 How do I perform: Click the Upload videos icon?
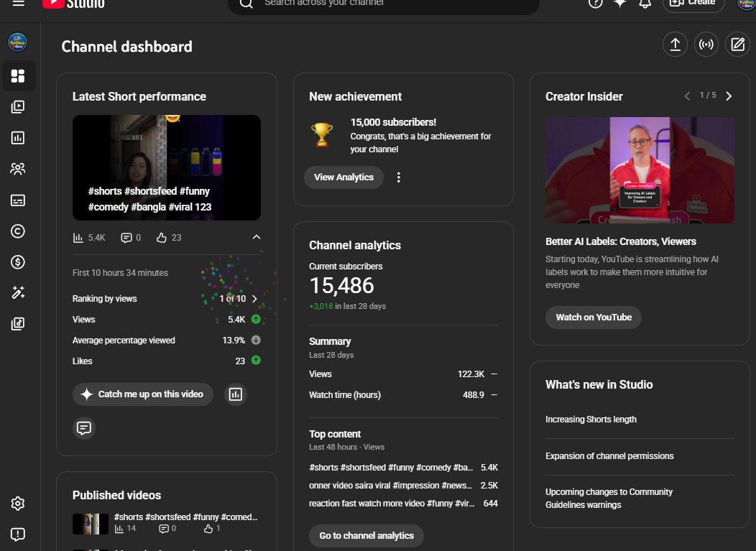(675, 45)
